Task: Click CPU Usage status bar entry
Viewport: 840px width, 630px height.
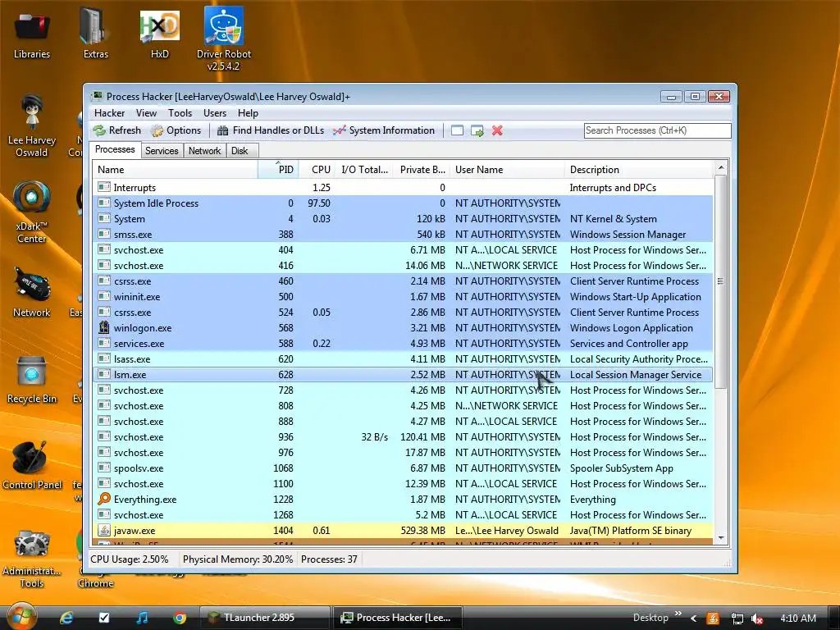Action: (129, 559)
